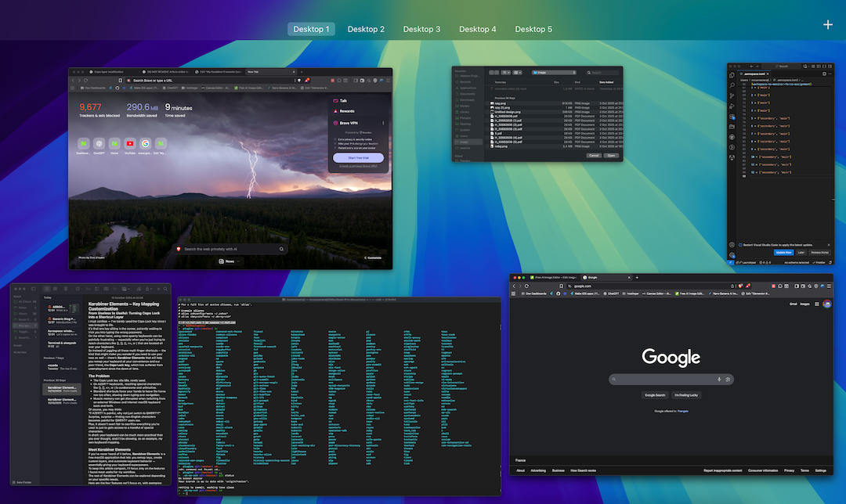Viewport: 846px width, 504px height.
Task: Switch to Desktop 5 space
Action: click(x=533, y=29)
